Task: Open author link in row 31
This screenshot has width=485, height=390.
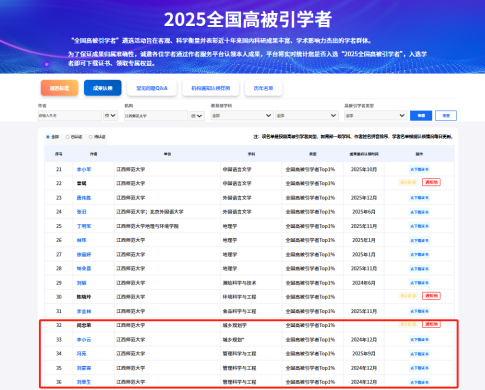Action: point(84,311)
